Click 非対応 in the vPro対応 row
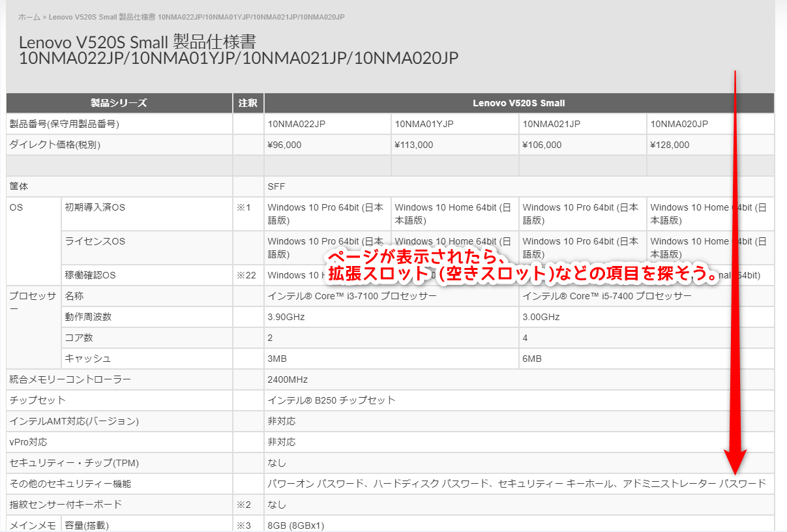787x532 pixels. [281, 442]
